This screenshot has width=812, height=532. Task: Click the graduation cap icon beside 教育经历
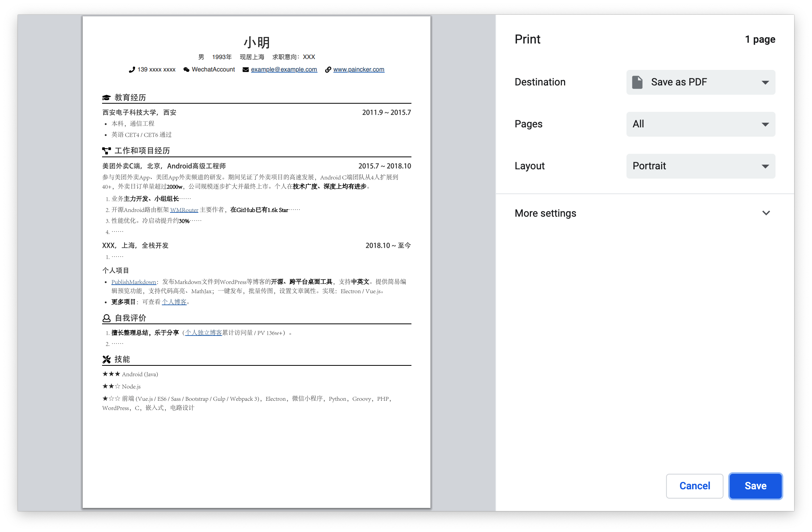coord(106,97)
